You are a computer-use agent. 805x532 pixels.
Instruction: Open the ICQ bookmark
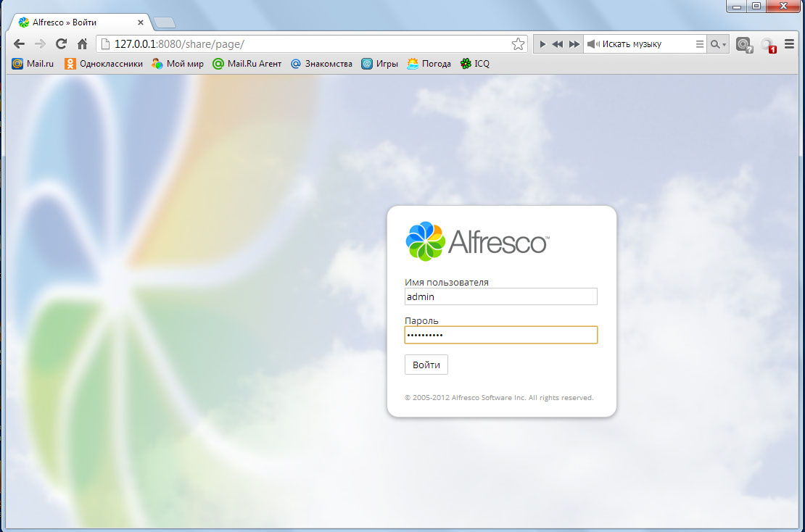pyautogui.click(x=475, y=64)
